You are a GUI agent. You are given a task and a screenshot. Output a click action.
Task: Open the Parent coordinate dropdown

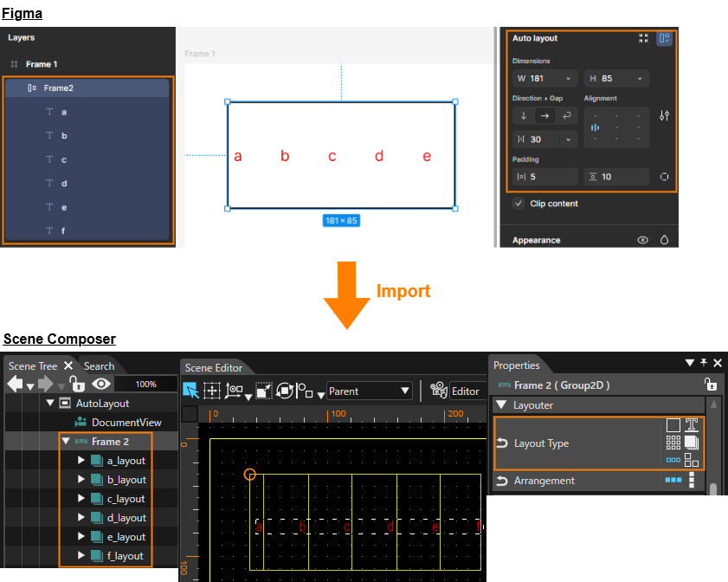pos(369,391)
